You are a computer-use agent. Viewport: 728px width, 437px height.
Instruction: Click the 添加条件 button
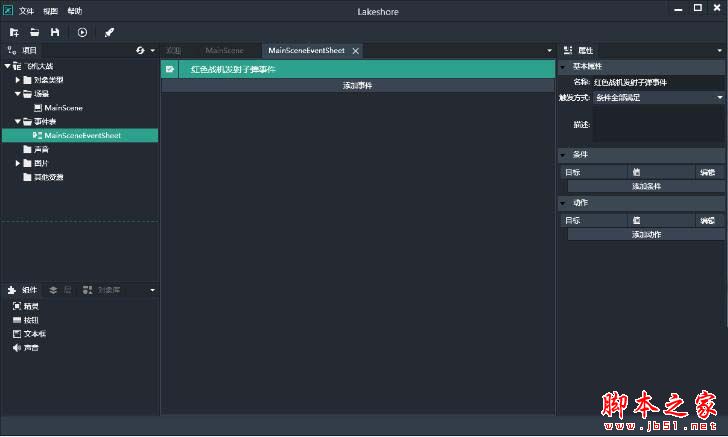pos(646,186)
